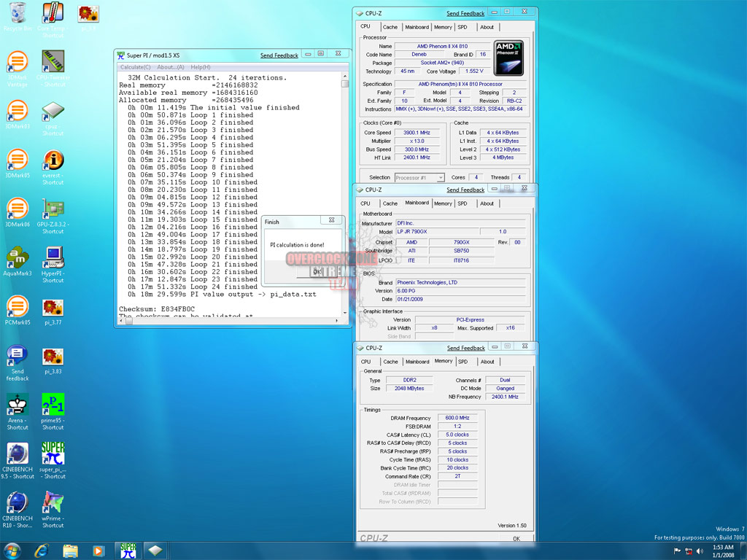
Task: Select CPU tab in middle CPU-Z window
Action: point(365,203)
